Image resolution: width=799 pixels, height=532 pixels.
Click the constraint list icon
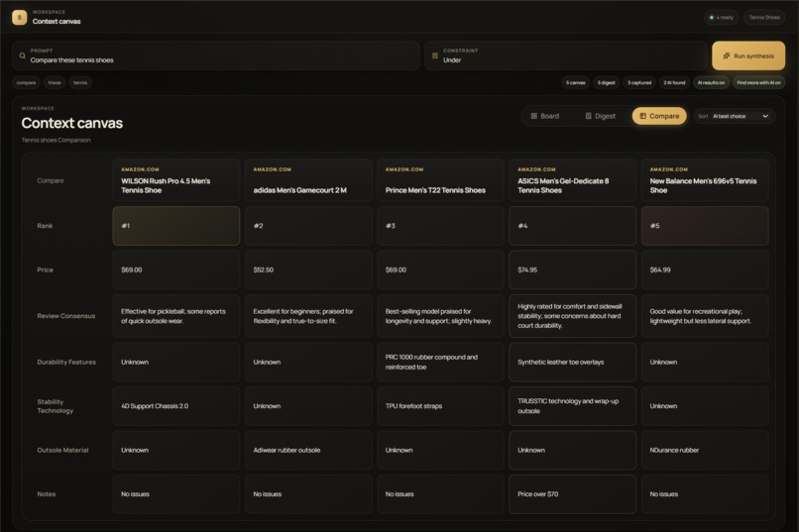[x=434, y=55]
